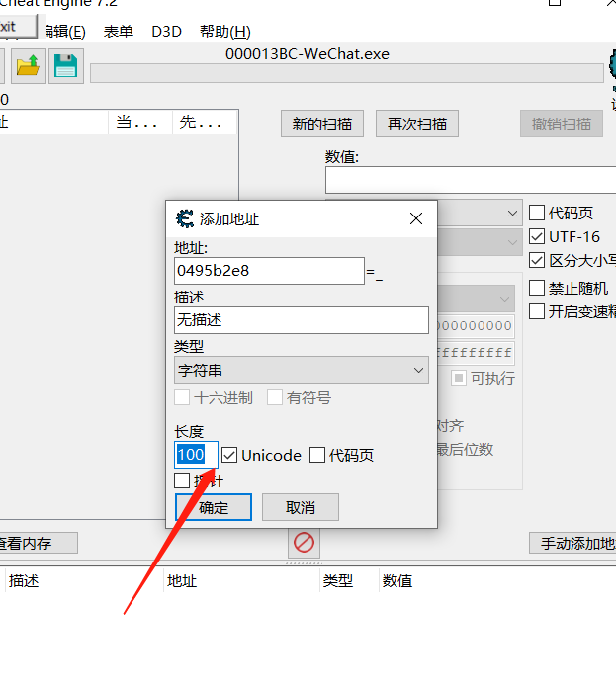Click the 描述 input field with 无描述
Image resolution: width=616 pixels, height=692 pixels.
[302, 320]
